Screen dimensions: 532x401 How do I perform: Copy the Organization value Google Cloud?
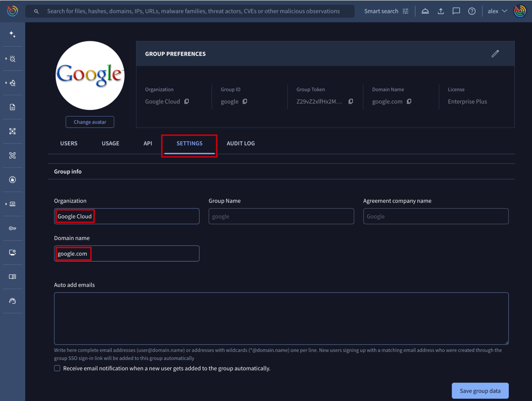[x=186, y=101]
